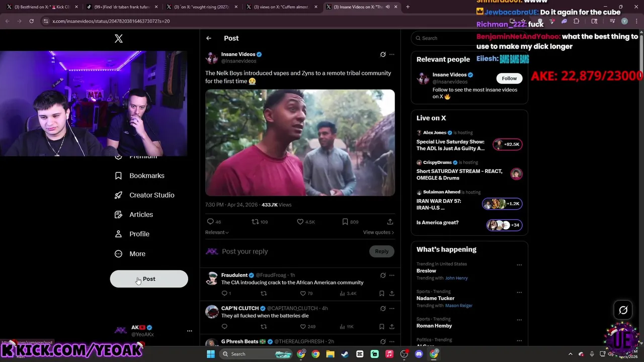Open Profile in the sidebar

point(132,234)
